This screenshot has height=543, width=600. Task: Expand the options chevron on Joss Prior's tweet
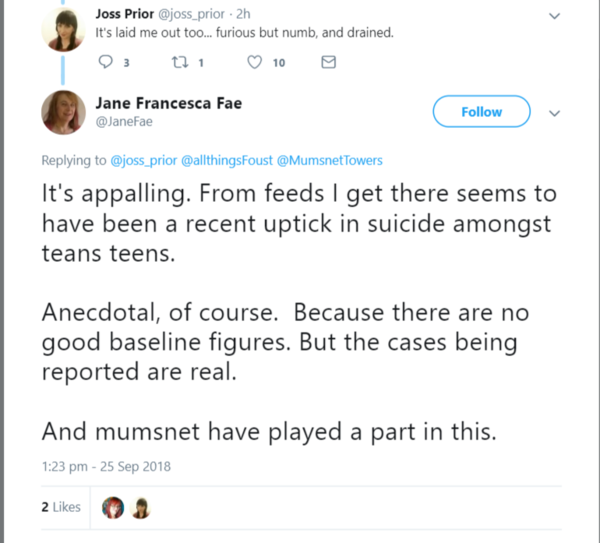pos(556,16)
